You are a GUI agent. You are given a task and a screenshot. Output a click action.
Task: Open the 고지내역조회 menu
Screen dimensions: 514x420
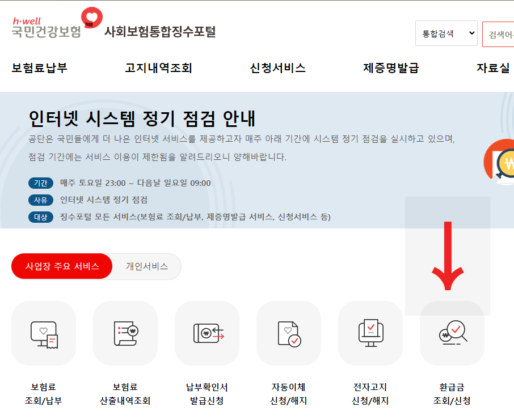coord(158,68)
